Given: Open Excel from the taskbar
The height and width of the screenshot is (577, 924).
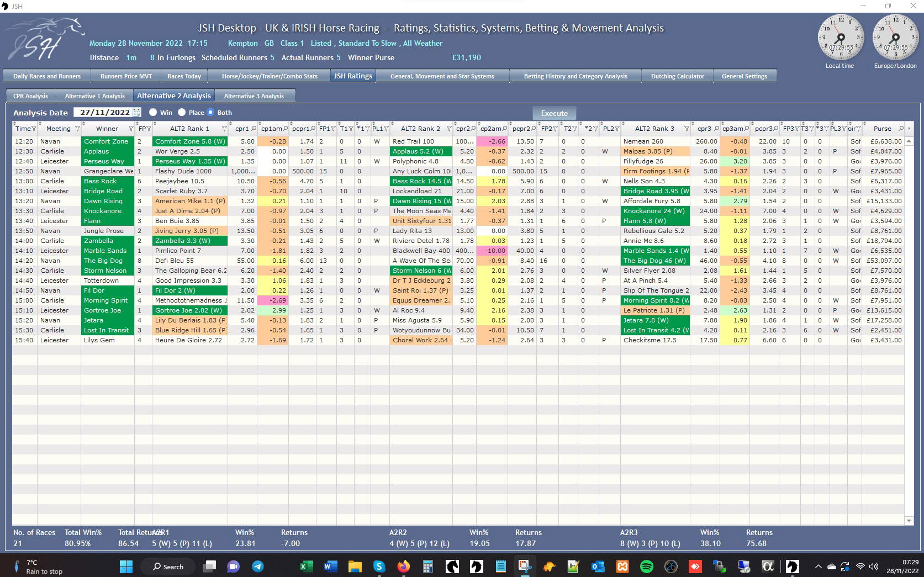Looking at the screenshot, I should point(306,566).
